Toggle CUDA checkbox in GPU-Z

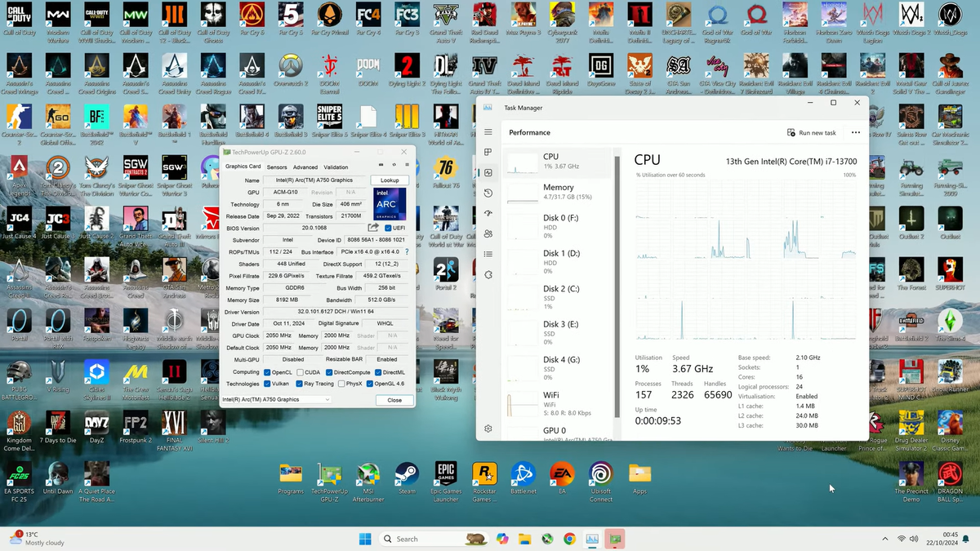click(x=299, y=372)
